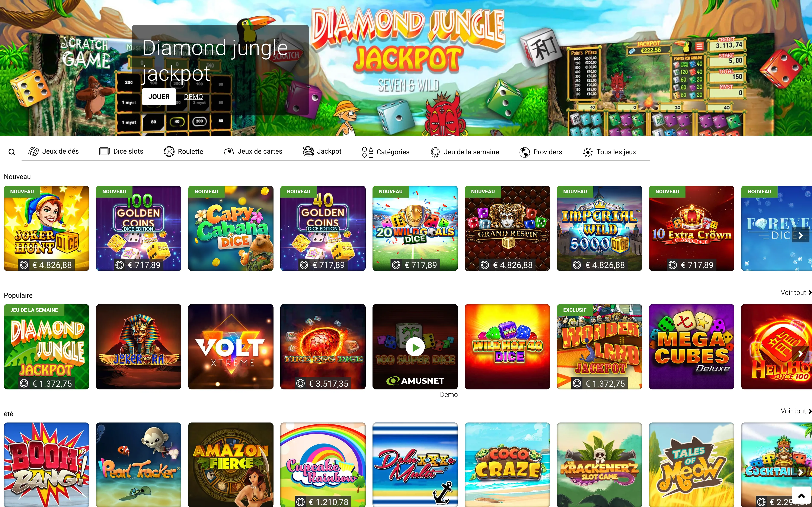Image resolution: width=812 pixels, height=507 pixels.
Task: Click the Roulette wheel icon
Action: pos(169,152)
